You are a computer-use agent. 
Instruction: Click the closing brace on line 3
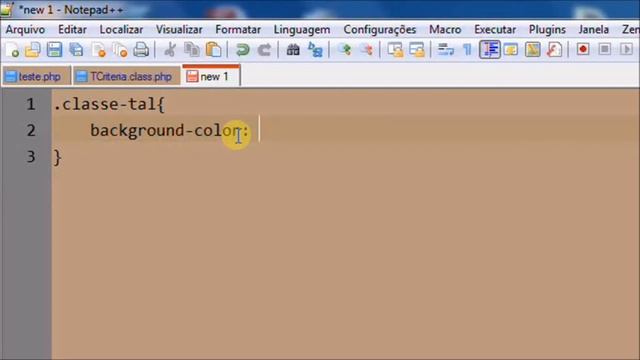58,158
